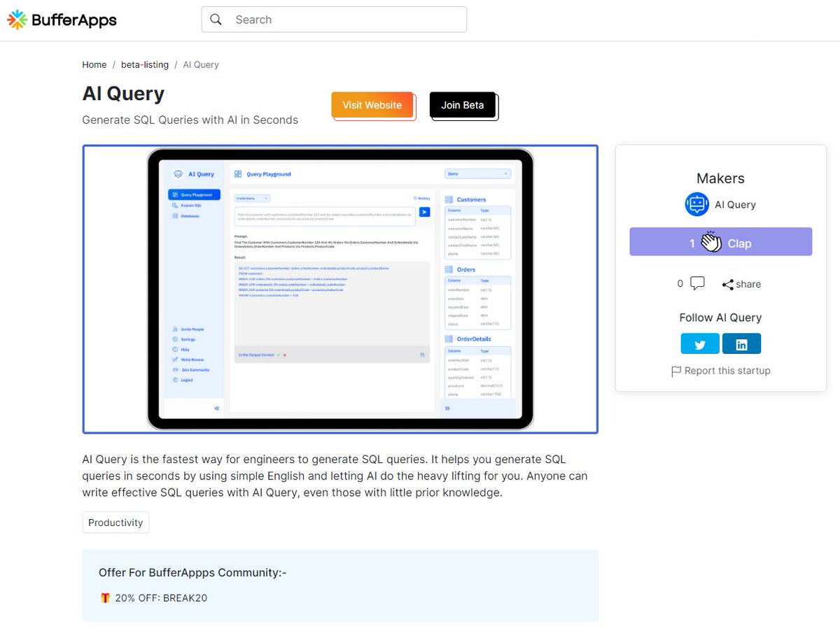
Task: Click the Makers heading
Action: click(721, 178)
